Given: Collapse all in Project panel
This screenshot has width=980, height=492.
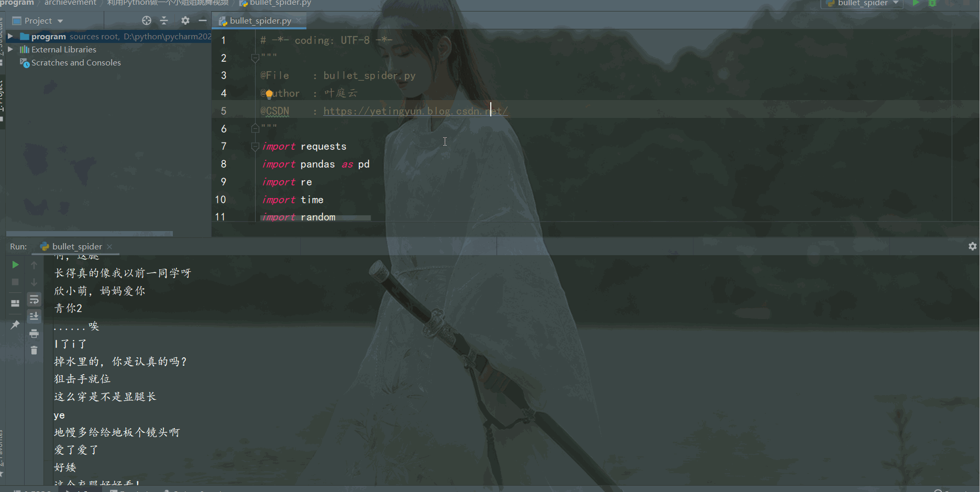Looking at the screenshot, I should coord(164,20).
